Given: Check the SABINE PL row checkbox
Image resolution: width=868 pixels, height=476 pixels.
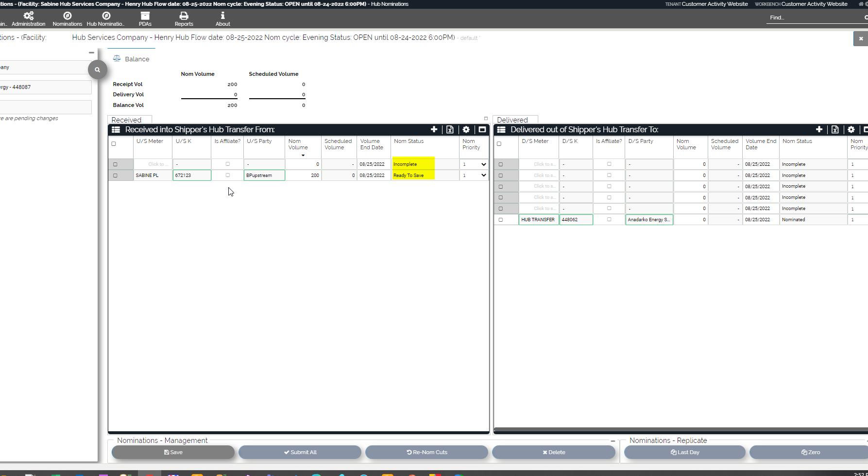Looking at the screenshot, I should (x=115, y=176).
